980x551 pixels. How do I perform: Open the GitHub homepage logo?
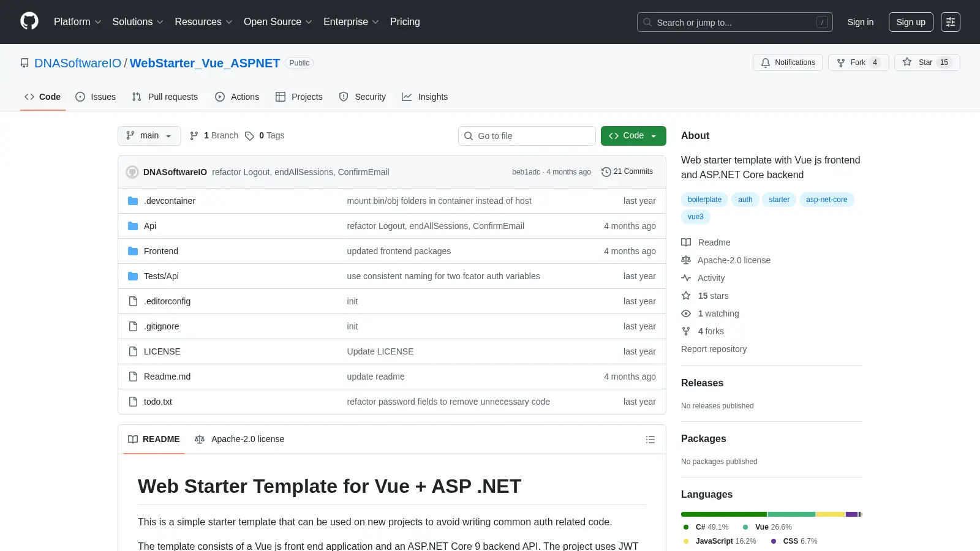pyautogui.click(x=29, y=21)
